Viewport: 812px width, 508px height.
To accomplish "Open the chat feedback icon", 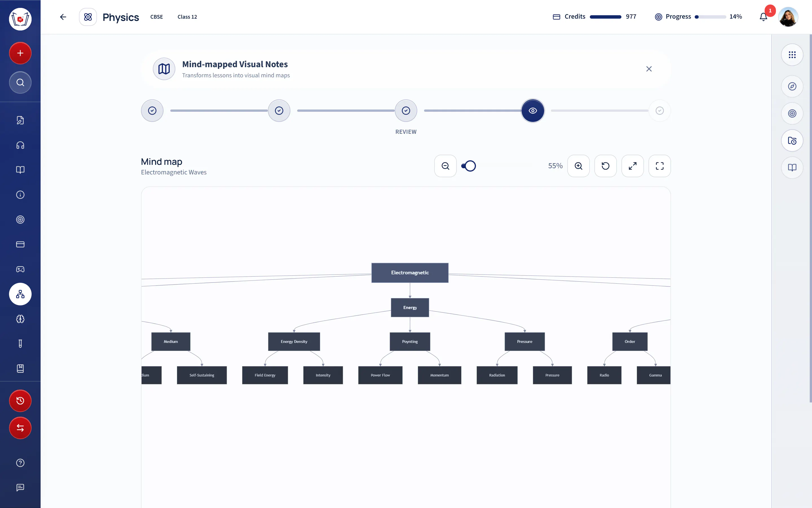I will click(x=20, y=487).
